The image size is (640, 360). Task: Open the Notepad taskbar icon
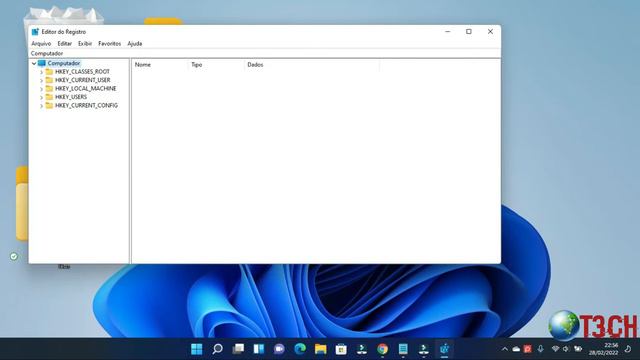(x=403, y=349)
